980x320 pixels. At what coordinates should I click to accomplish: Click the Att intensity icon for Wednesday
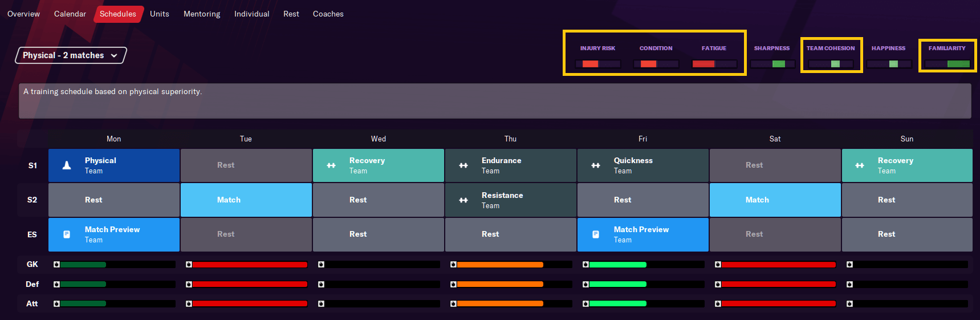[x=321, y=304]
